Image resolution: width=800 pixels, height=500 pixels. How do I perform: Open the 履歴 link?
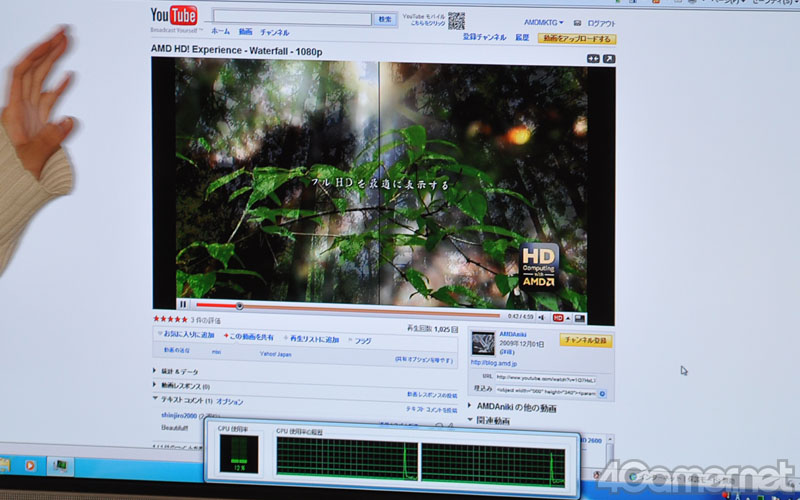pyautogui.click(x=522, y=37)
